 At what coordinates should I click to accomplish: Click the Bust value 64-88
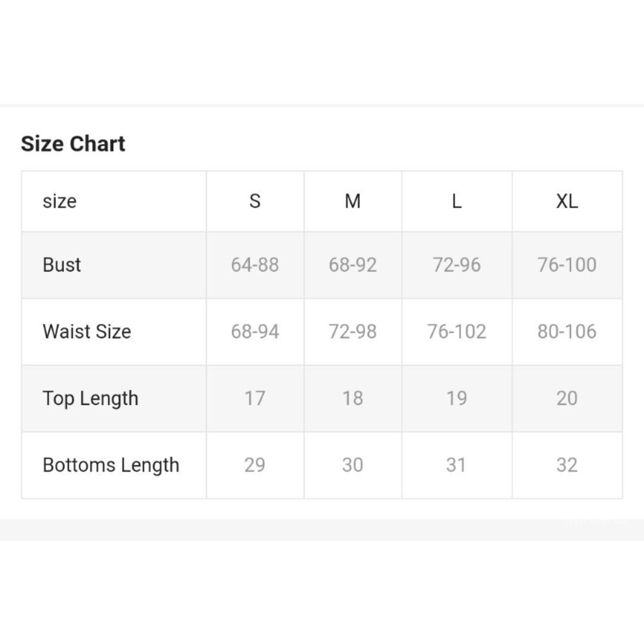(x=255, y=265)
